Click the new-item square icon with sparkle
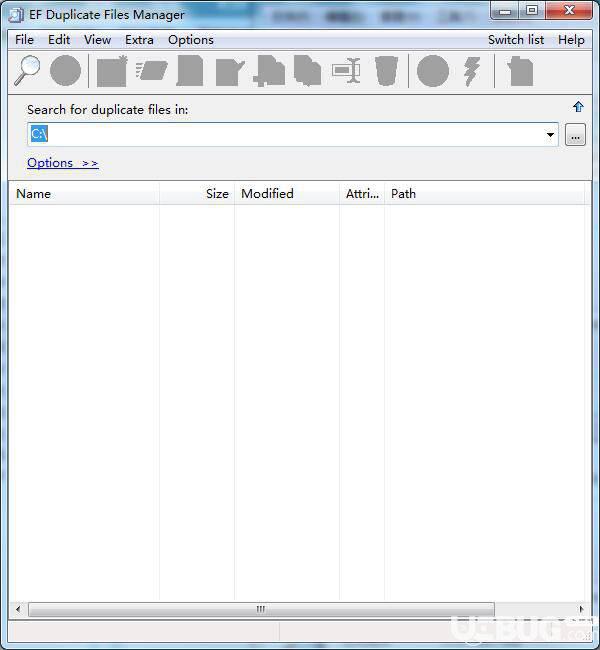This screenshot has height=650, width=600. pos(112,71)
